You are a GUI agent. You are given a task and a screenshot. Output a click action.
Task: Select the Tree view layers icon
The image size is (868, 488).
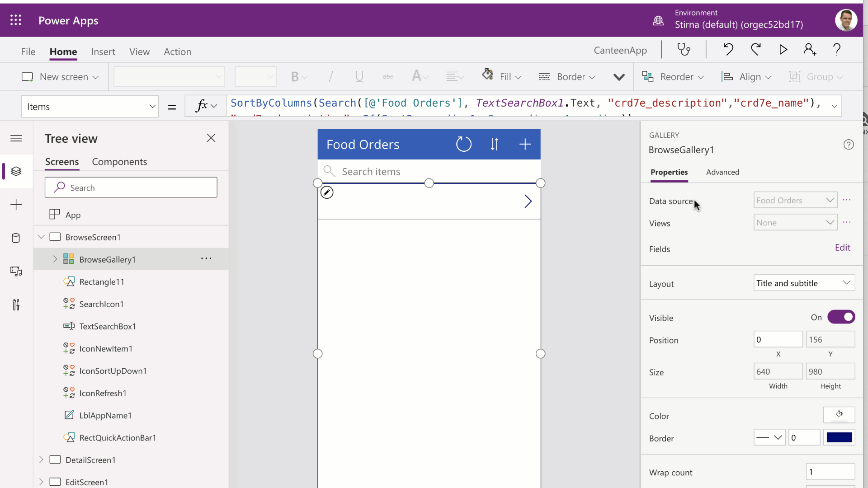coord(16,171)
